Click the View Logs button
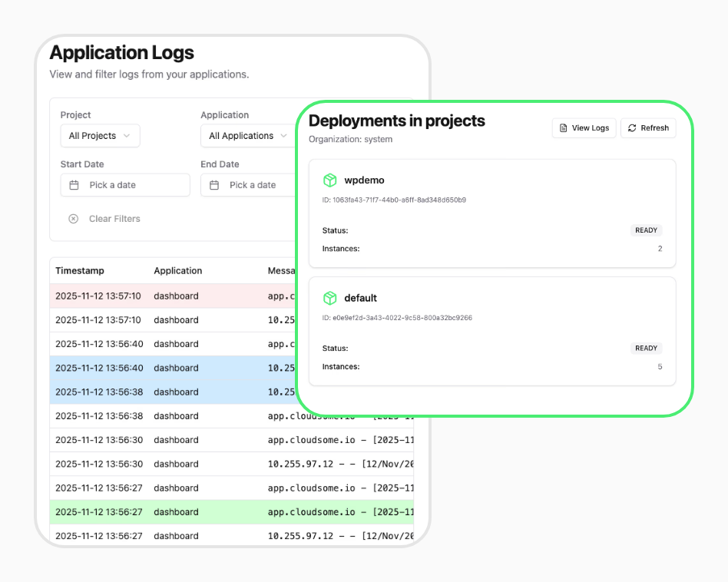This screenshot has height=582, width=728. pos(584,128)
